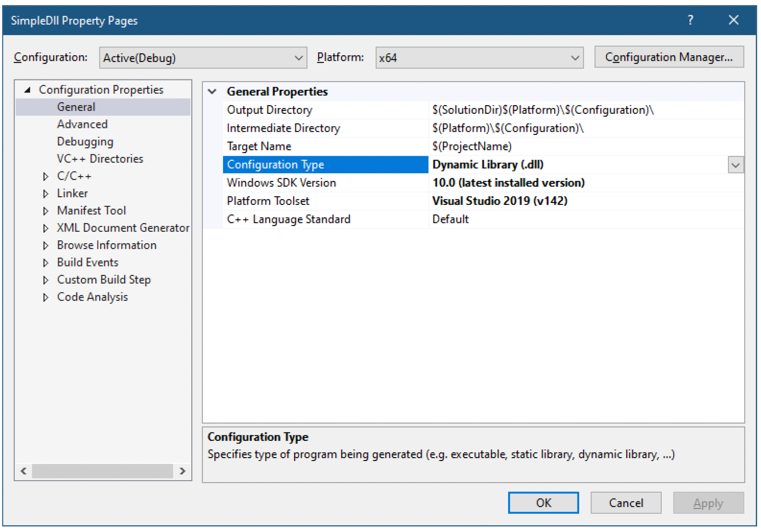
Task: Click the Output Directory value field
Action: point(586,110)
